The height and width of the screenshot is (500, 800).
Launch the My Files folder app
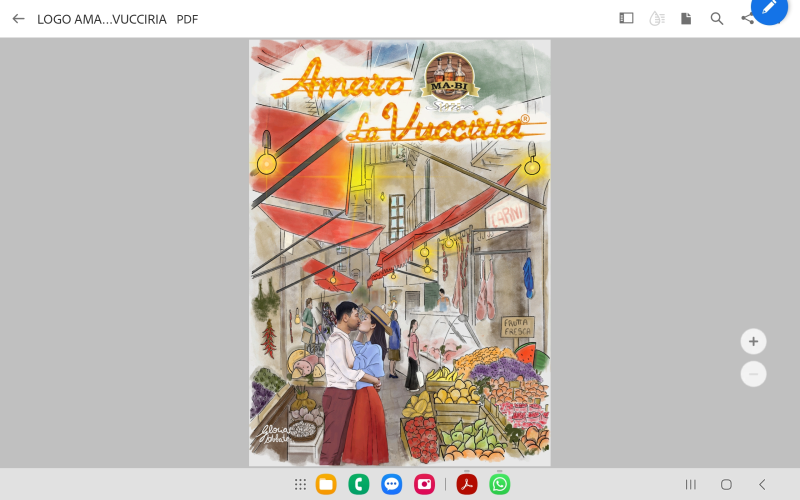326,484
